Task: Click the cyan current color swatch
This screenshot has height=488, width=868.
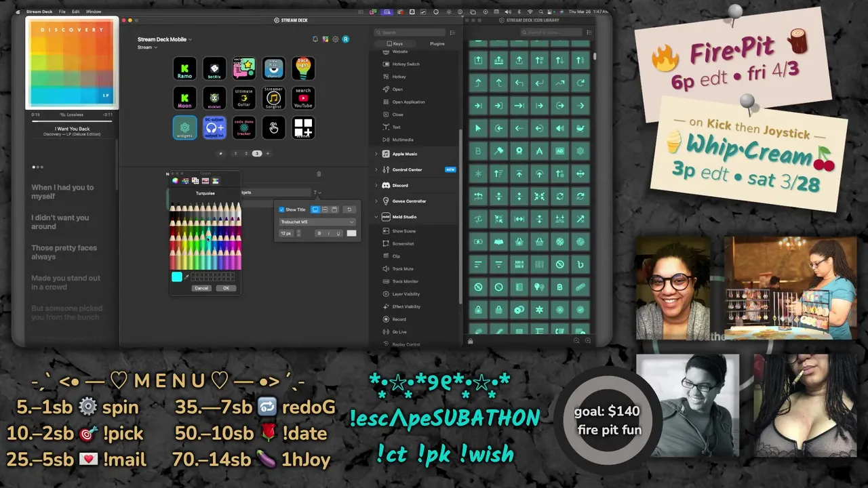Action: tap(177, 277)
